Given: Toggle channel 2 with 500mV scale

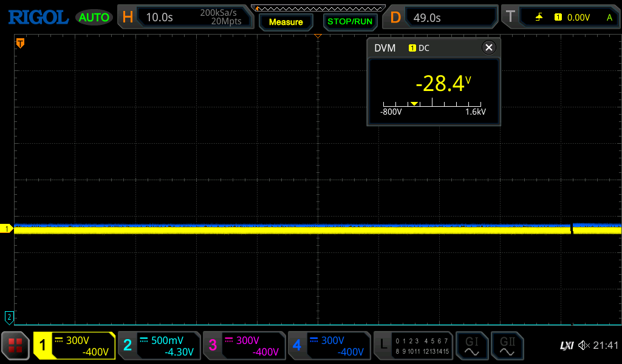Looking at the screenshot, I should pos(159,346).
